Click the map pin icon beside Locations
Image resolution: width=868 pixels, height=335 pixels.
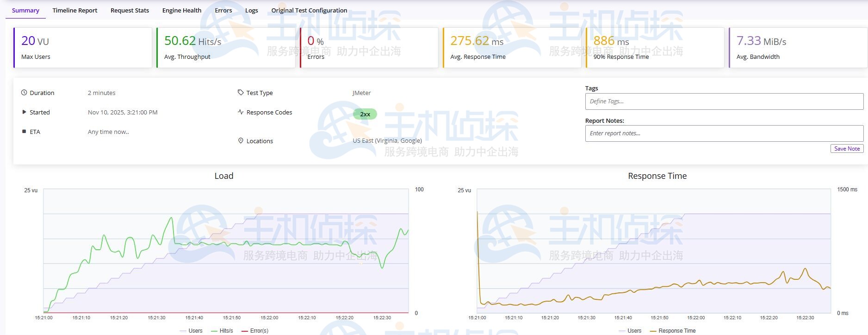click(241, 141)
